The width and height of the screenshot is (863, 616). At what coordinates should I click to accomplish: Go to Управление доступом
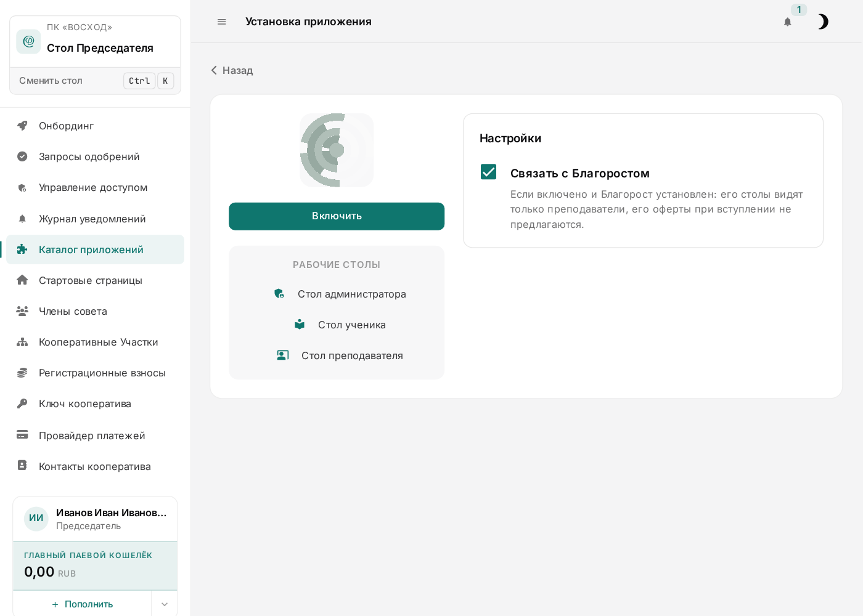[x=96, y=187]
